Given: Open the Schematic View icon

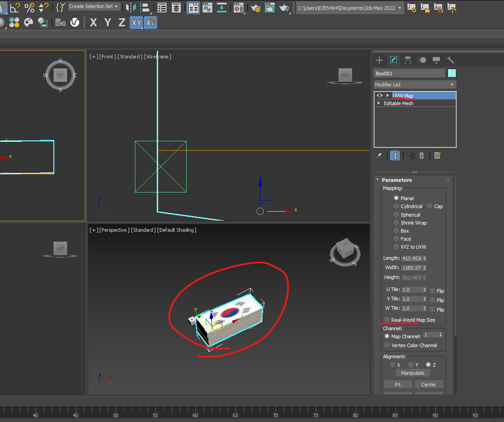Looking at the screenshot, I should [x=221, y=8].
